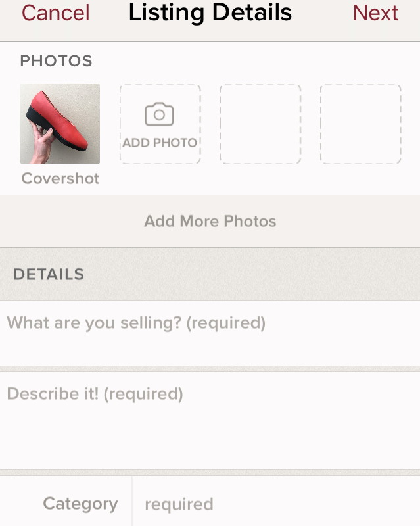Tap the ADD PHOTO label
Screen dimensions: 420x526
[x=160, y=143]
